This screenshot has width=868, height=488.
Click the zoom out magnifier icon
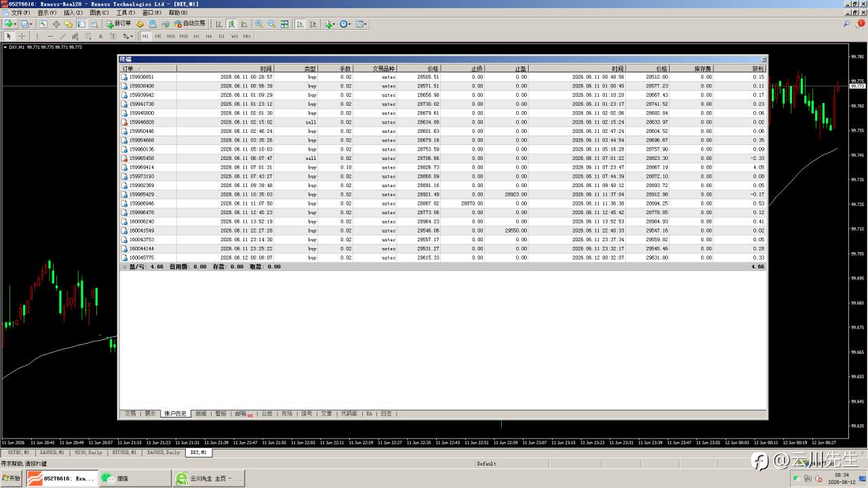point(271,24)
